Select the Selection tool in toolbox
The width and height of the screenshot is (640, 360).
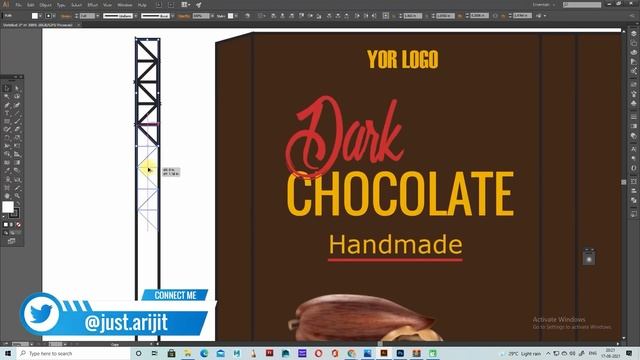7,88
